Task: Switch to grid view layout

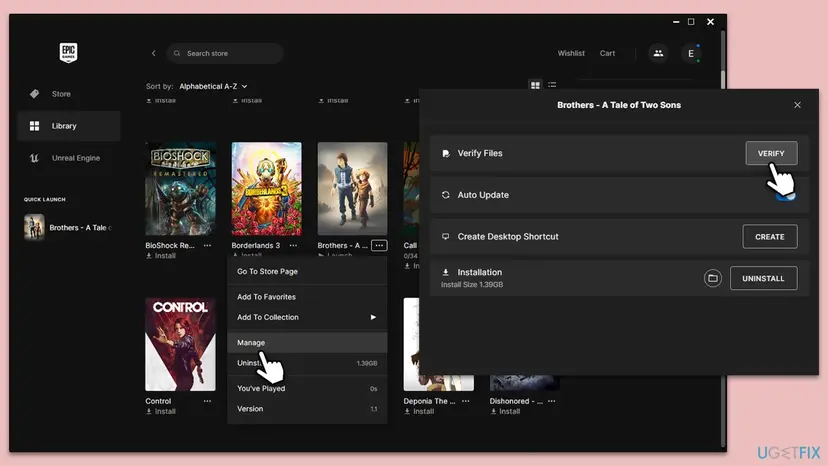Action: 535,85
